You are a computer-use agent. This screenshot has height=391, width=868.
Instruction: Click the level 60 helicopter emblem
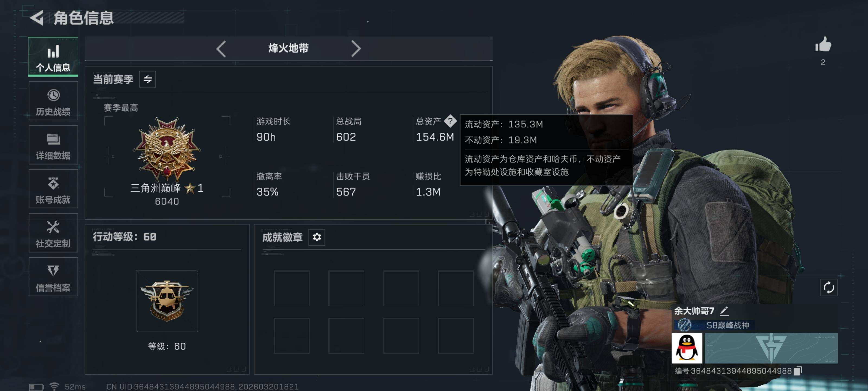(167, 301)
